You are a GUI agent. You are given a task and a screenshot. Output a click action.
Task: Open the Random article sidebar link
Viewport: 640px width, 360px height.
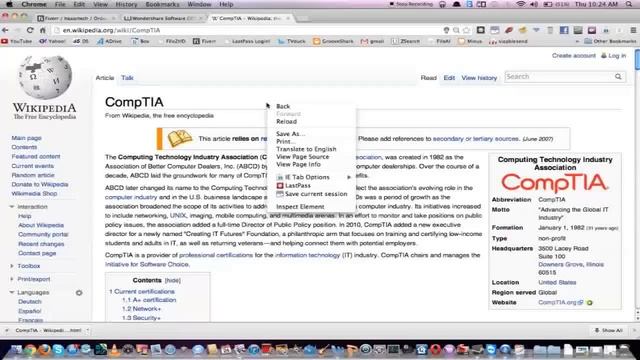point(33,175)
